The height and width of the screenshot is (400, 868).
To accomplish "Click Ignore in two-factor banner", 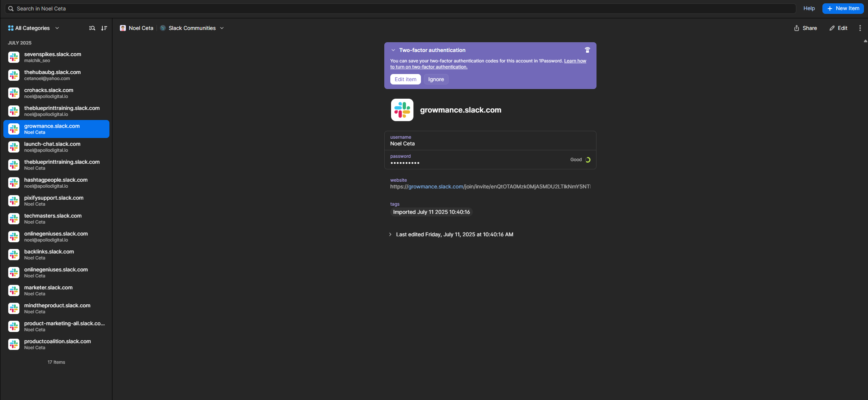I will tap(436, 79).
